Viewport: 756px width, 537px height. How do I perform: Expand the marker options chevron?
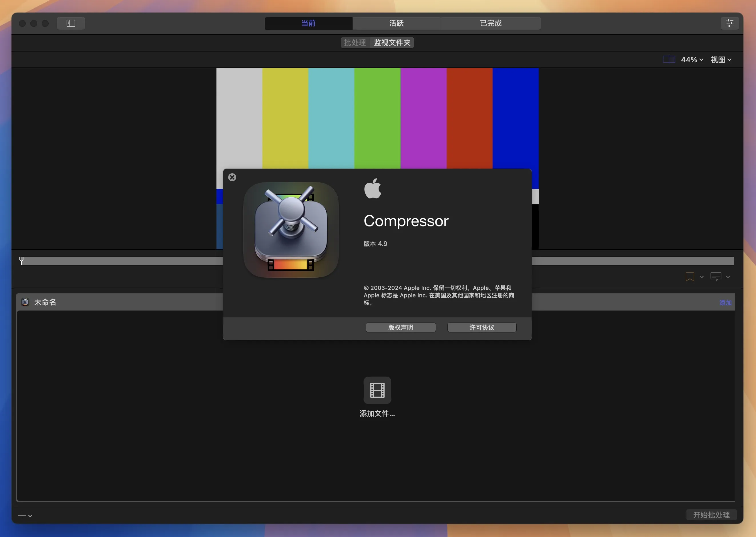pyautogui.click(x=701, y=277)
